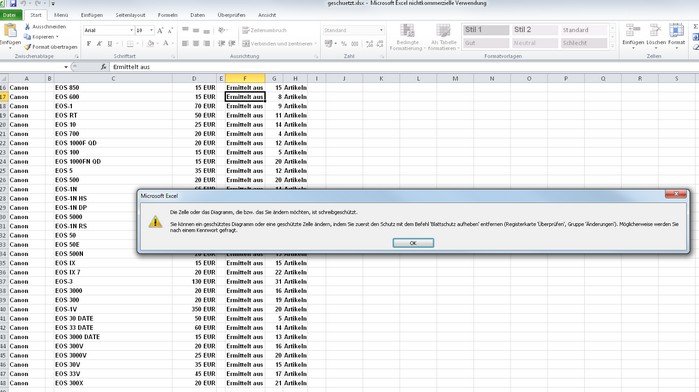Open Bedingte Formatierung menu
Image resolution: width=699 pixels, height=392 pixels.
tap(407, 37)
